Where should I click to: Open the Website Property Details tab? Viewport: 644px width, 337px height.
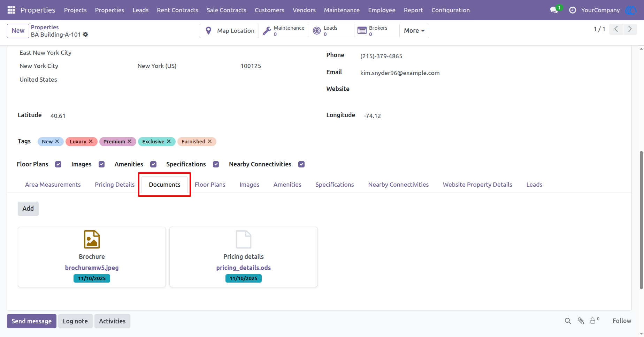(x=477, y=185)
